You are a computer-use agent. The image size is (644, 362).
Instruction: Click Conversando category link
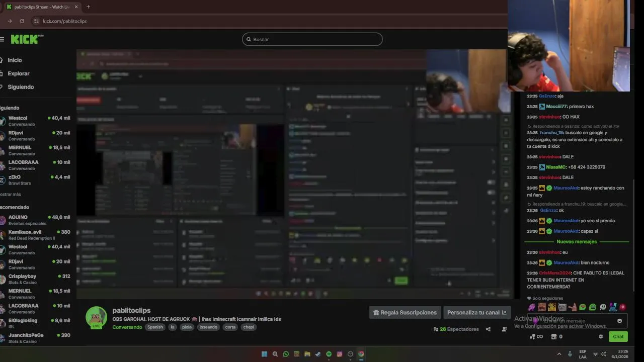127,327
